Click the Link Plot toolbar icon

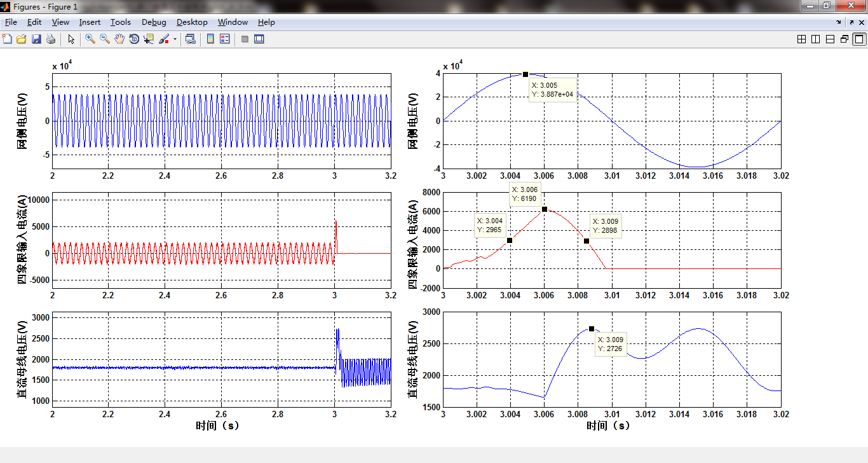190,39
